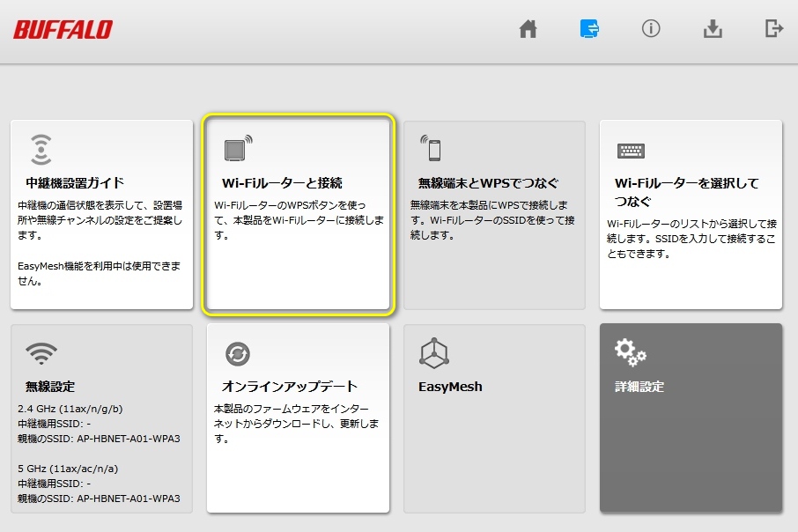Viewport: 798px width, 532px height.
Task: Click the keyboard icon on router selection tile
Action: (x=630, y=150)
